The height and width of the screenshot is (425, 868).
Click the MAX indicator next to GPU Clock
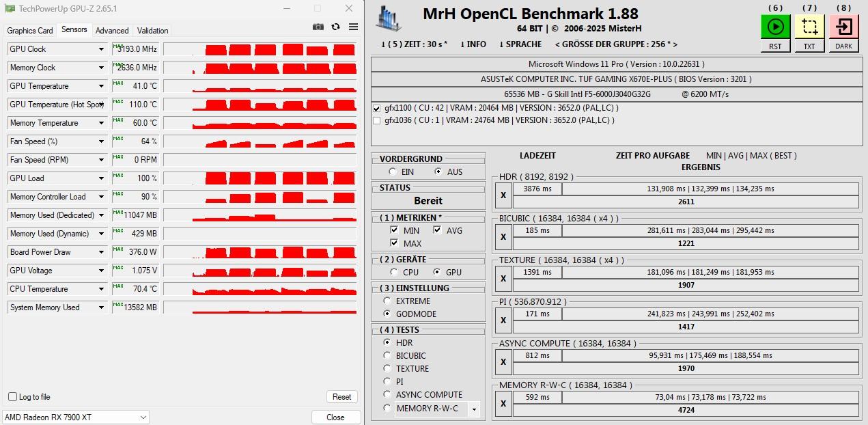118,46
